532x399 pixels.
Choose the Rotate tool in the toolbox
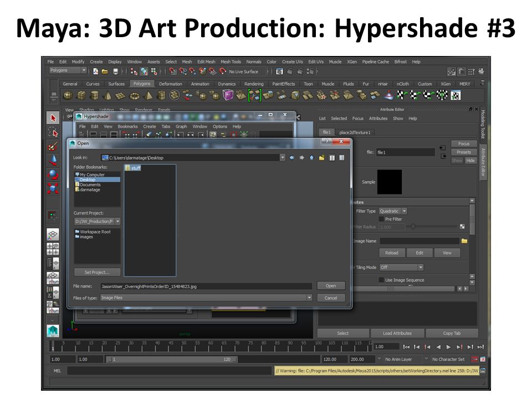pos(53,174)
